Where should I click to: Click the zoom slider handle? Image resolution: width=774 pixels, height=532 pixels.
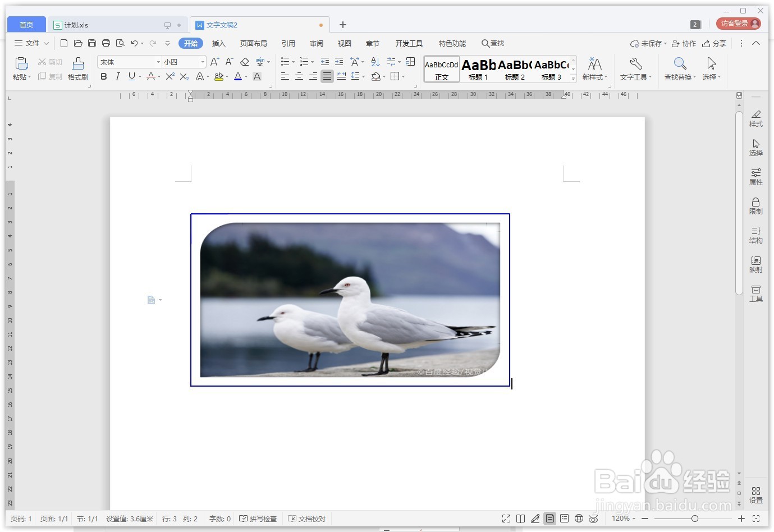click(695, 519)
